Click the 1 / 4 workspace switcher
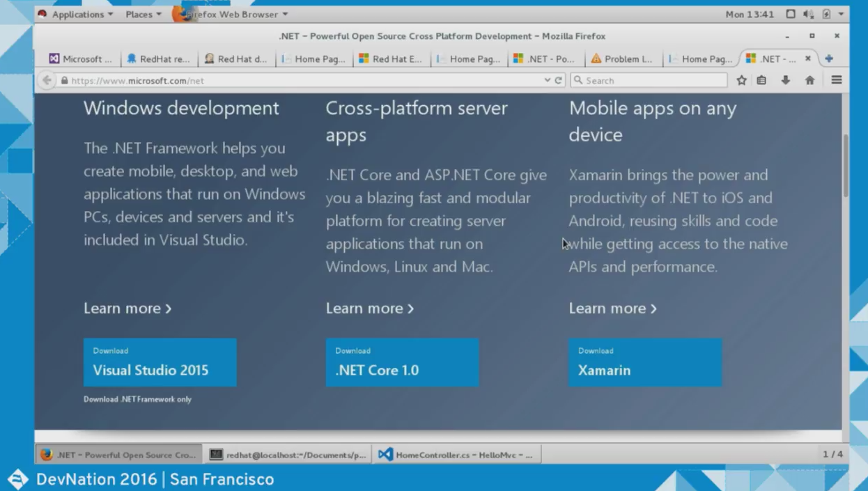Screen dimensions: 868x491 (832, 454)
